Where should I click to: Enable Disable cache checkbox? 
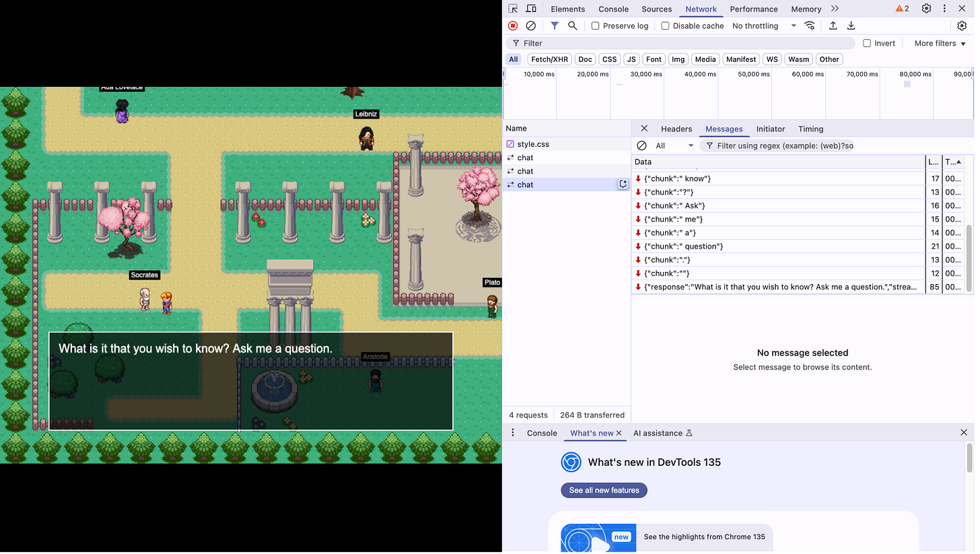click(x=665, y=26)
